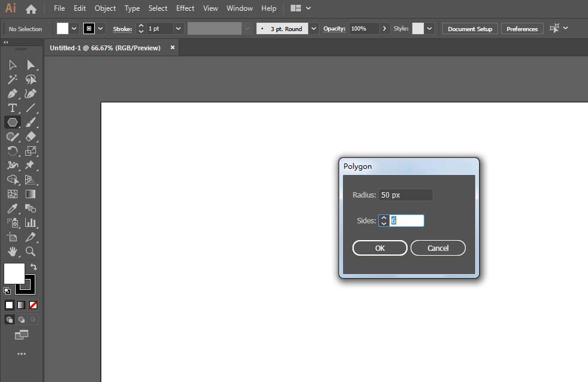Select the Pen tool
The width and height of the screenshot is (588, 382).
pos(13,93)
